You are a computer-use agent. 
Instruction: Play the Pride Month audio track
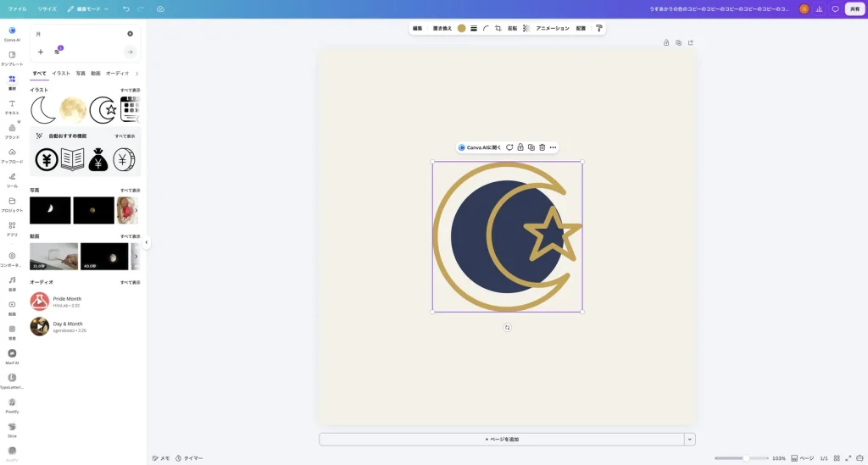coord(39,302)
